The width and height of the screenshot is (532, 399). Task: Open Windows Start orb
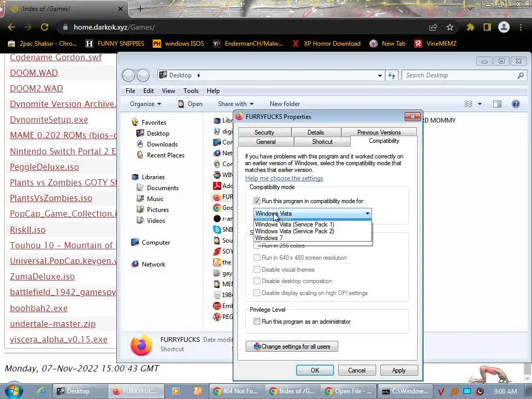pyautogui.click(x=14, y=391)
